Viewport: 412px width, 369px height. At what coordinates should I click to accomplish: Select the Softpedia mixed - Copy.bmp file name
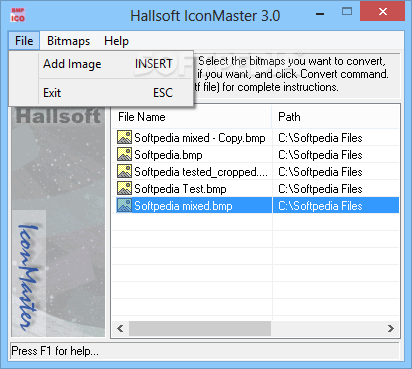point(200,138)
